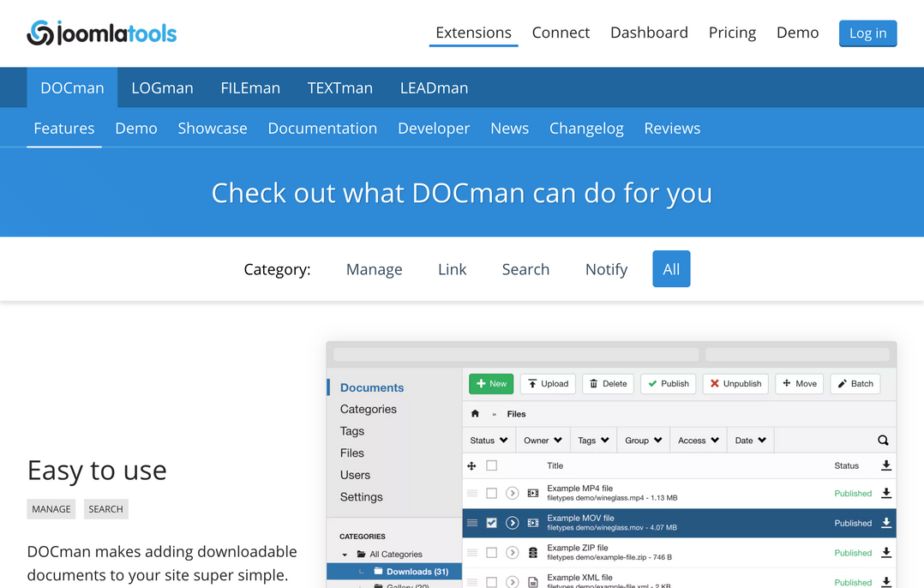Click the download icon for Example MOV file
This screenshot has width=924, height=588.
[885, 523]
